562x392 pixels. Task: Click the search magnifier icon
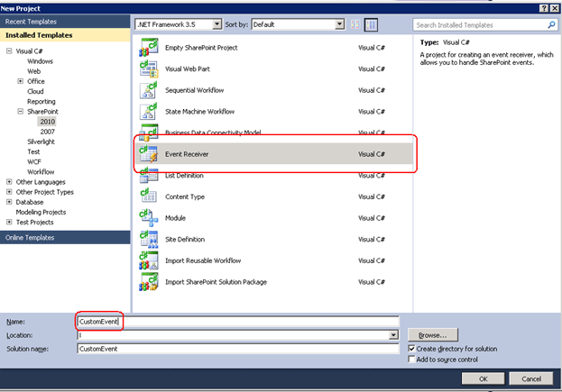click(x=551, y=24)
